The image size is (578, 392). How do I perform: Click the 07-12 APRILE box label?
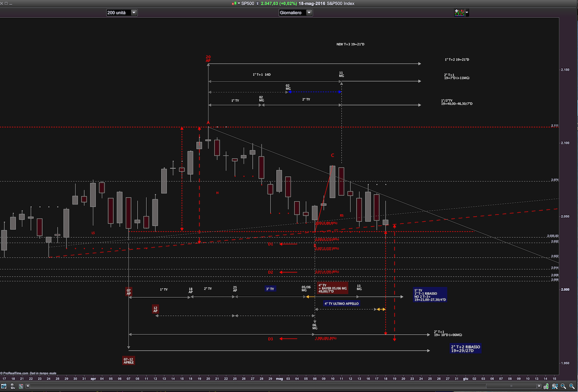(128, 360)
